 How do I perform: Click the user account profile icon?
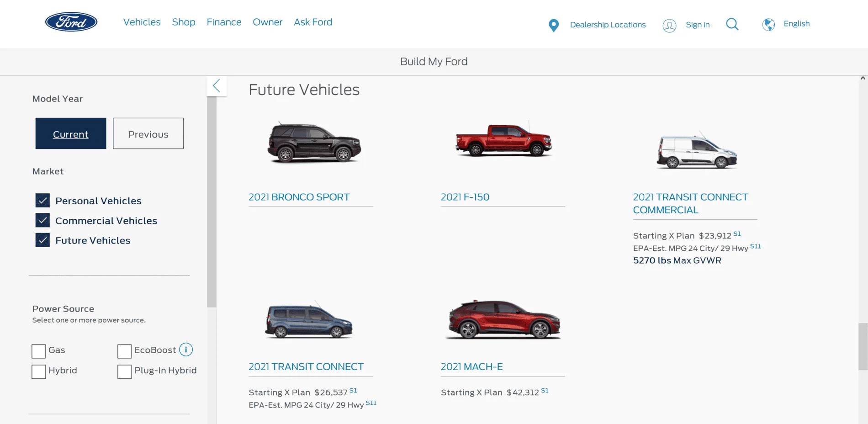pos(669,26)
